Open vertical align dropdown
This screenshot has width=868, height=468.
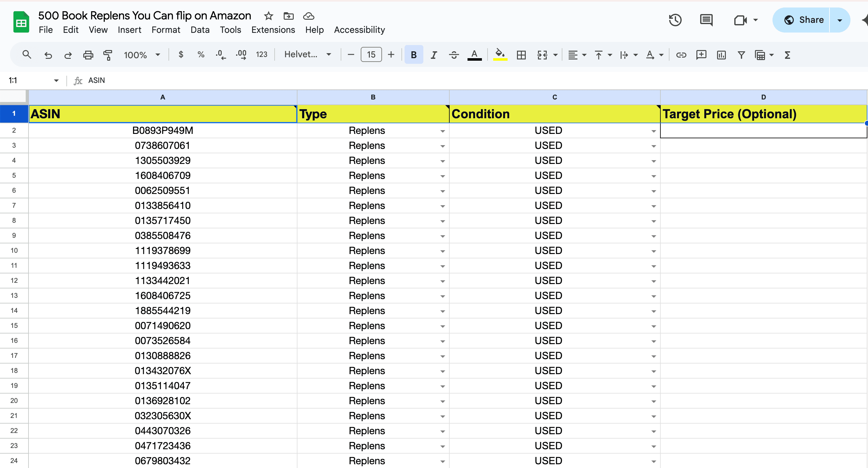(x=603, y=54)
